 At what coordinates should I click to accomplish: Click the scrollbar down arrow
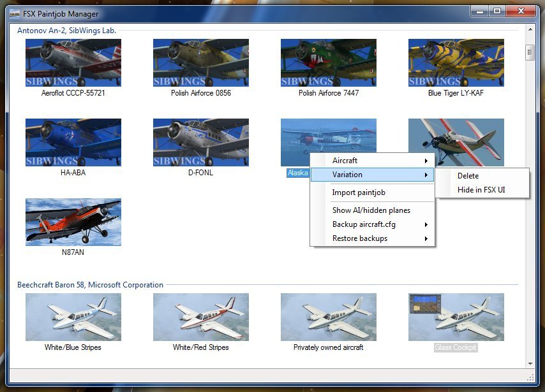530,363
